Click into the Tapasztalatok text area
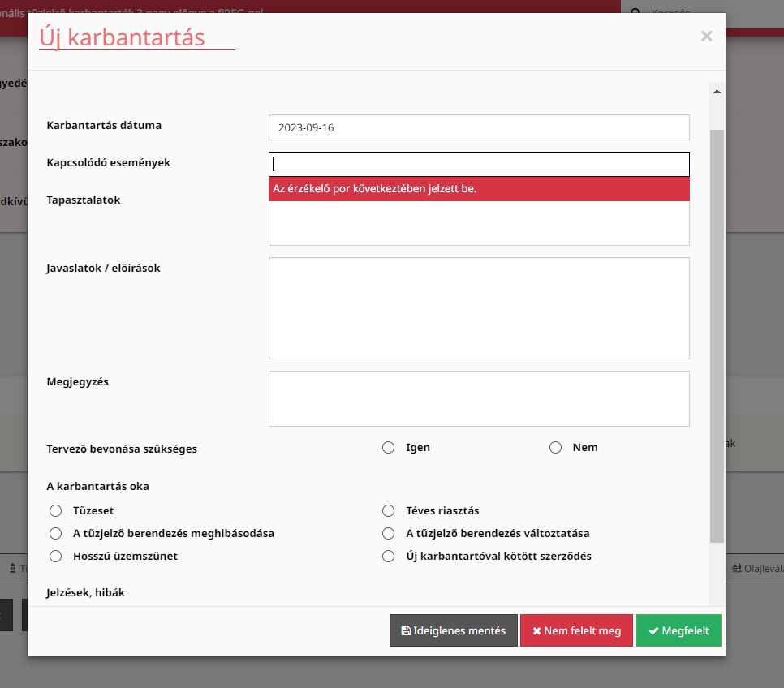Image resolution: width=784 pixels, height=688 pixels. (479, 223)
